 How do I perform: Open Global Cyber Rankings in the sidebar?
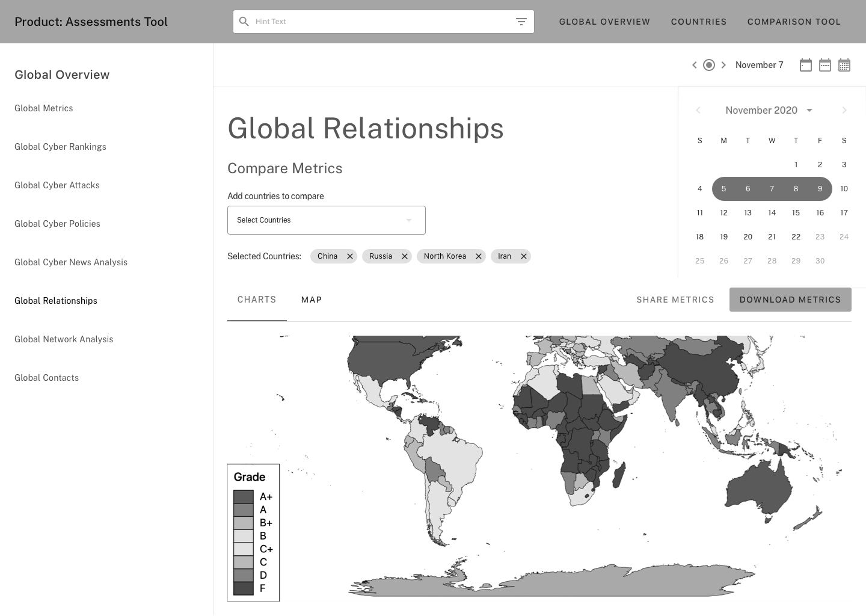60,147
